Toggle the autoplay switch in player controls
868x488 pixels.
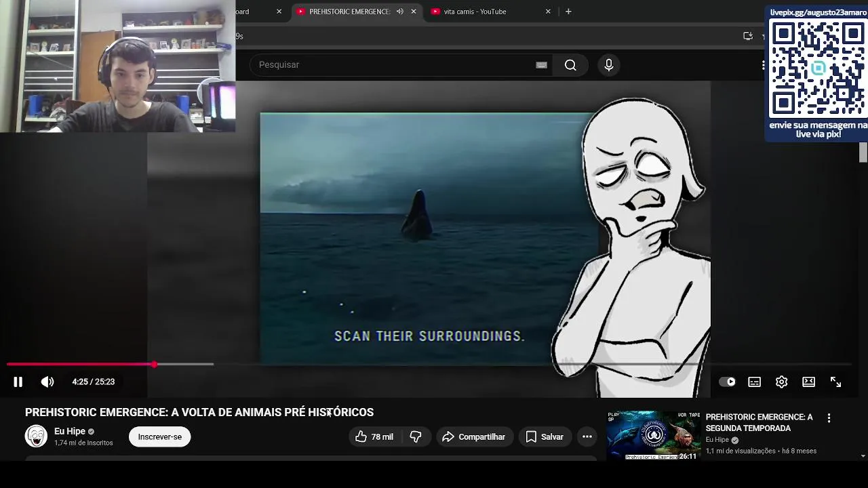click(727, 382)
